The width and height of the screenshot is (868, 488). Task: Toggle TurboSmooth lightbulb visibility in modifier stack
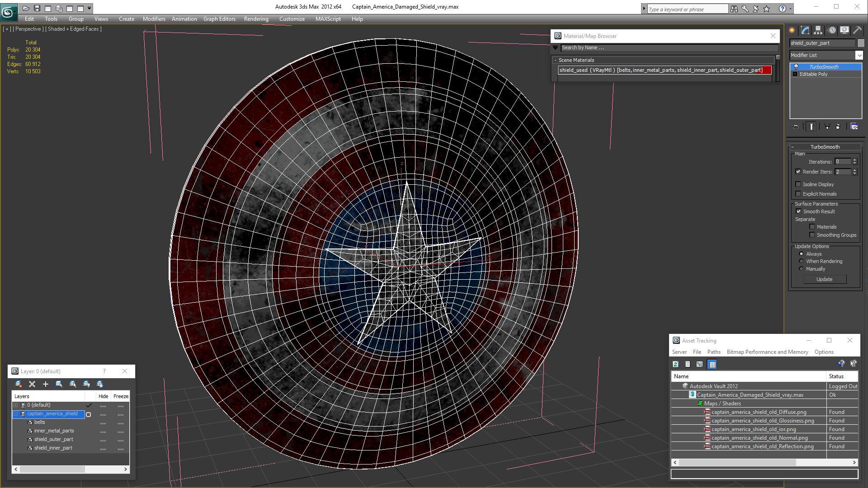(x=796, y=67)
